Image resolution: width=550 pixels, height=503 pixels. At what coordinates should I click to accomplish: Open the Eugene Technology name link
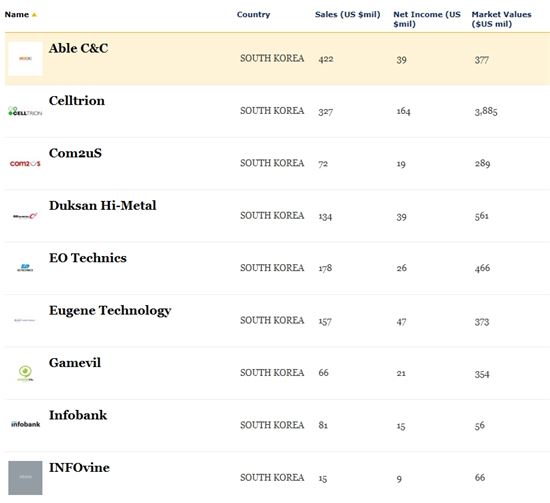coord(110,311)
